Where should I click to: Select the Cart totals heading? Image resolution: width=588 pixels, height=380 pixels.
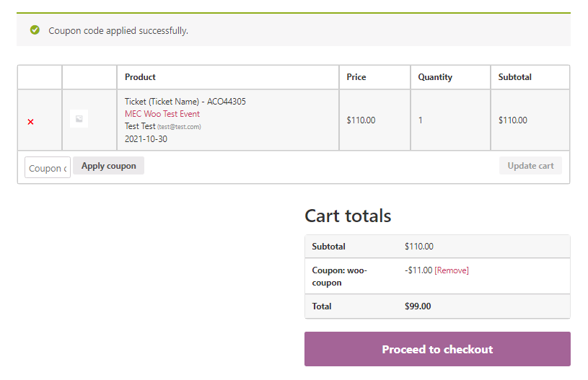tap(348, 216)
